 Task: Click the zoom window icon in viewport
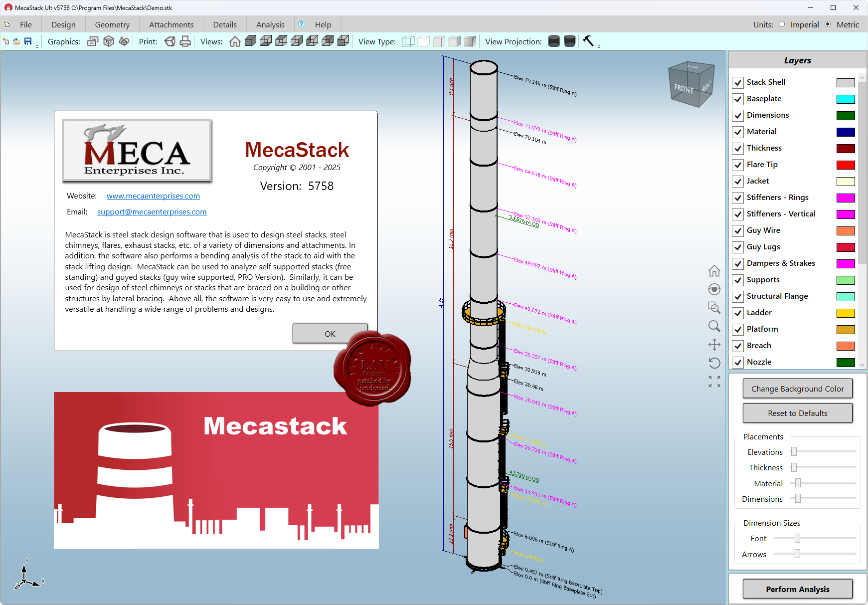714,308
